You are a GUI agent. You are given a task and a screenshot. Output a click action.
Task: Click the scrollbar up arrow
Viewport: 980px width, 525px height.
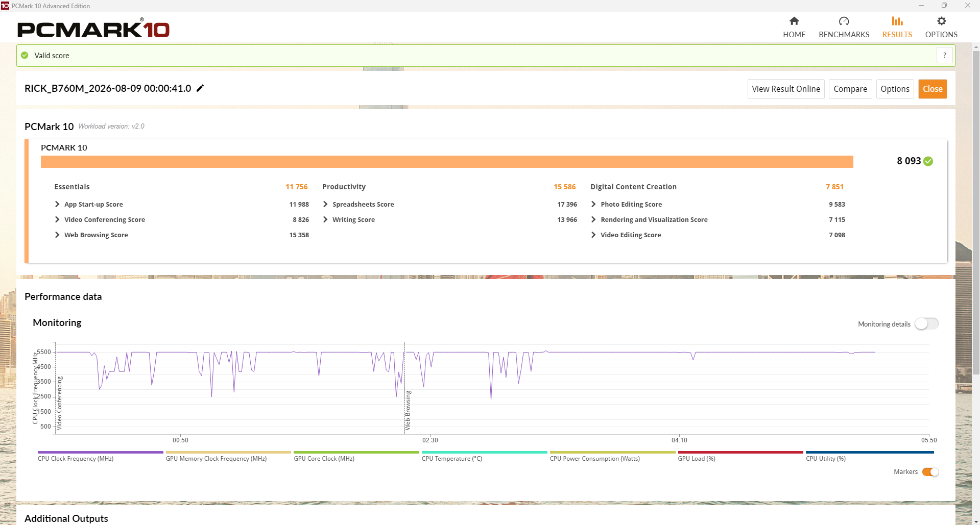[976, 47]
